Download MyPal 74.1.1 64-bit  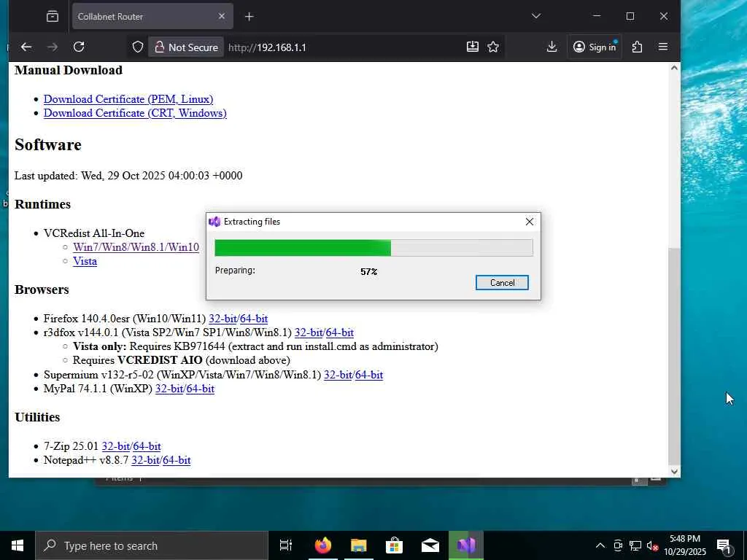click(x=201, y=389)
